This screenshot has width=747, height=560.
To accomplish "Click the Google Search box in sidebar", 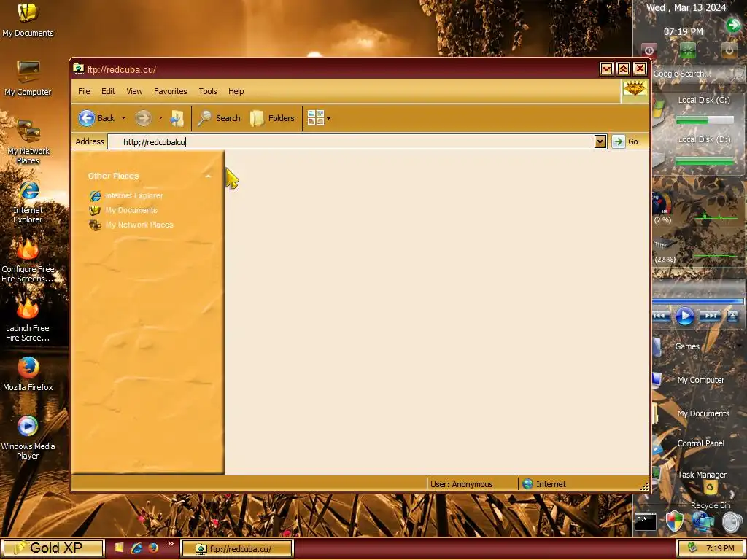I will 691,74.
